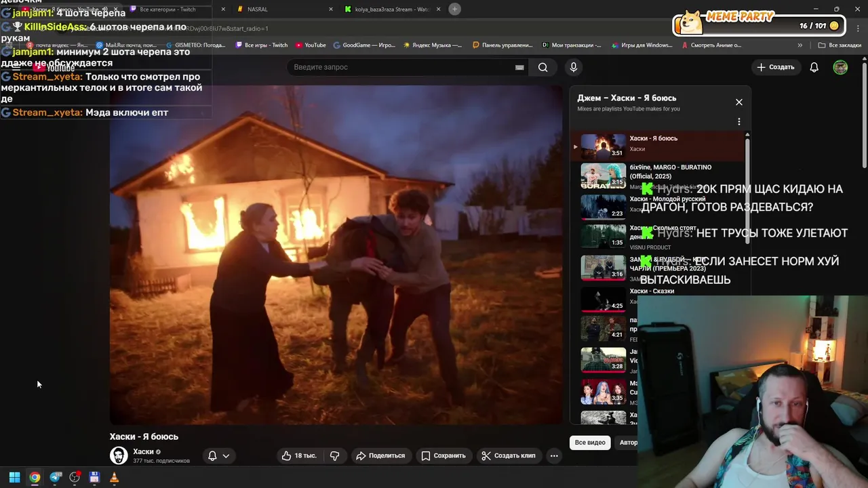Play the 3:16 ЧАРЛИ (ПРЕМЬЕРА 2023) thumbnail

coord(603,267)
